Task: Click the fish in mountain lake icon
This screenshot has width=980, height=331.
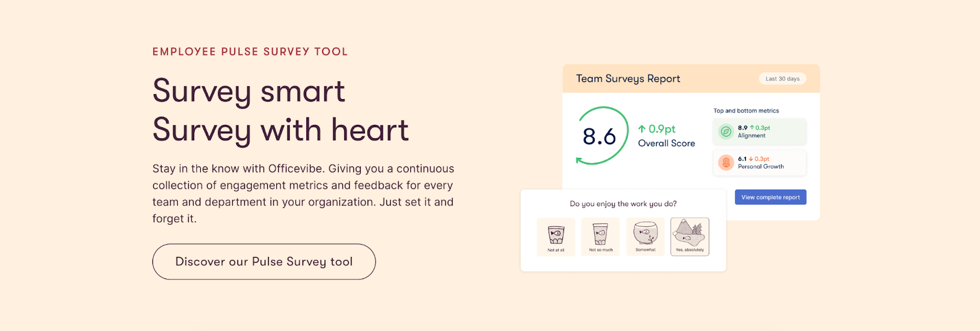Action: tap(690, 232)
